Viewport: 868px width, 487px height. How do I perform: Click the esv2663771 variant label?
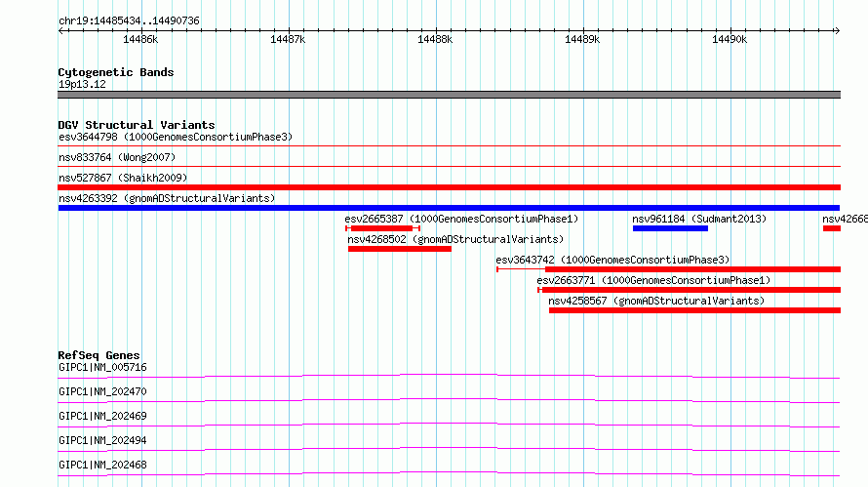(x=653, y=280)
